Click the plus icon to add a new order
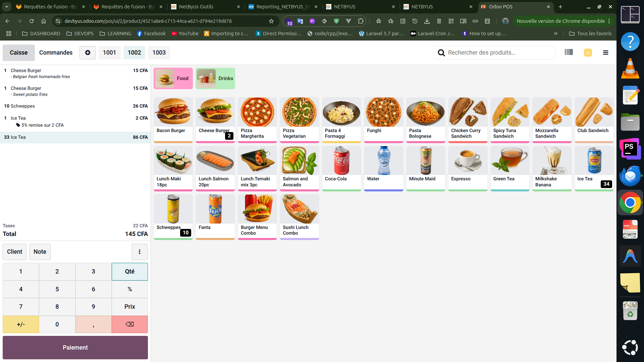The height and width of the screenshot is (362, 644). tap(88, 53)
